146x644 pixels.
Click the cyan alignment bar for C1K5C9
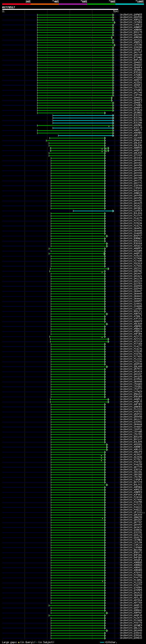[93, 211]
